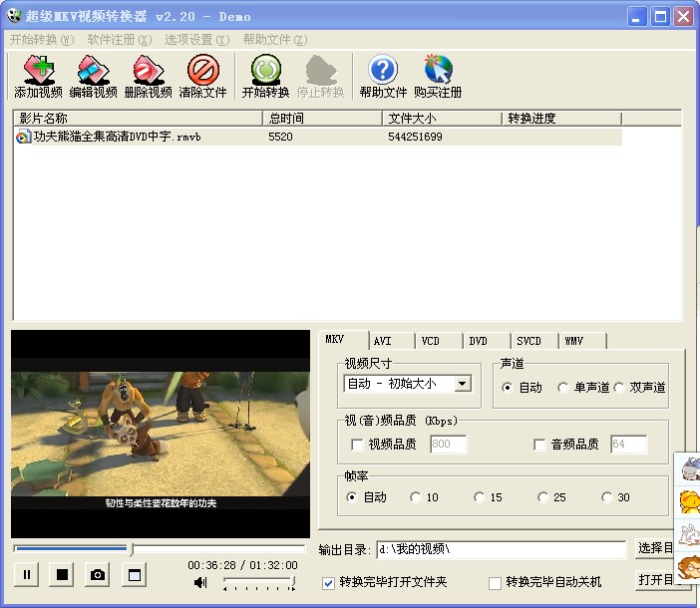Click the video quality 800 input field
The image size is (700, 608).
pos(448,445)
